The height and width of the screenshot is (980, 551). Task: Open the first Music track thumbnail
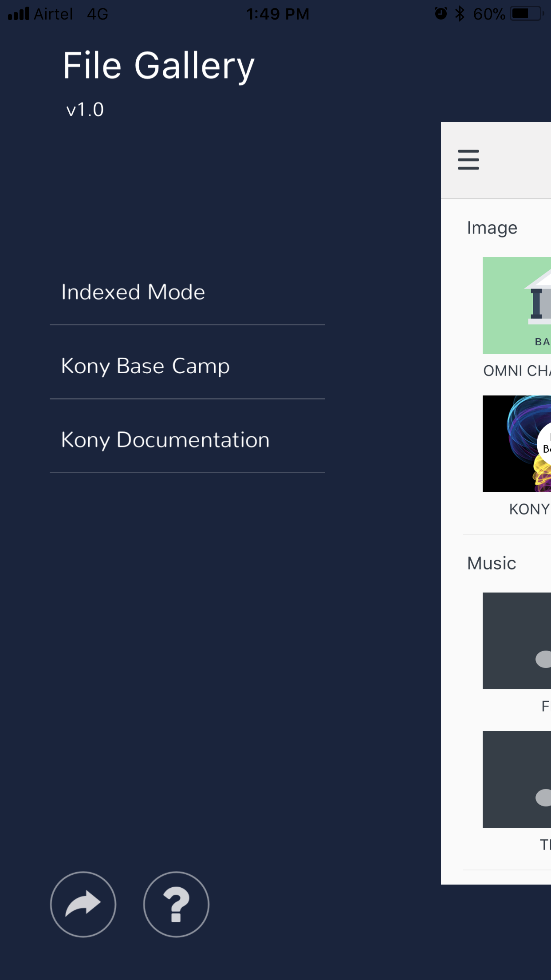[x=517, y=641]
